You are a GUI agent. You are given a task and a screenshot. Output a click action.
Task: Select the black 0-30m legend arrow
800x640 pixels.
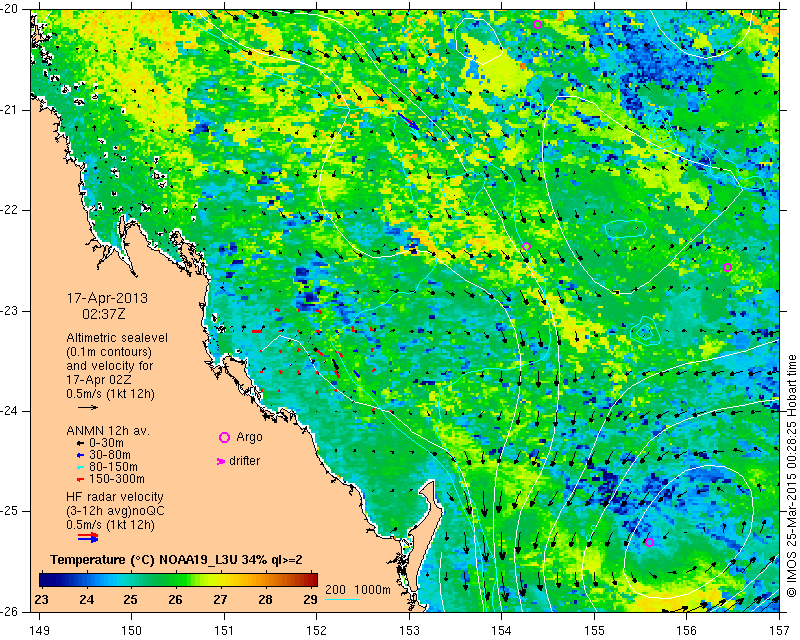[x=80, y=444]
